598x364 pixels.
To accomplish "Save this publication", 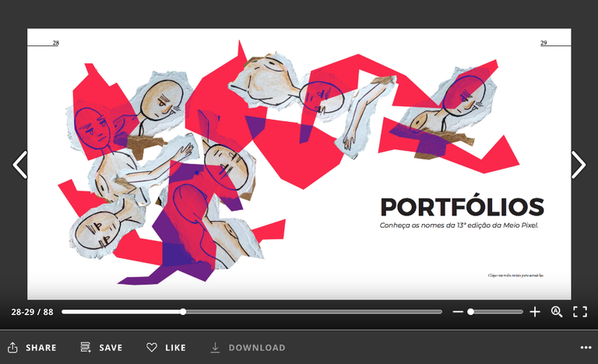I will tap(101, 348).
